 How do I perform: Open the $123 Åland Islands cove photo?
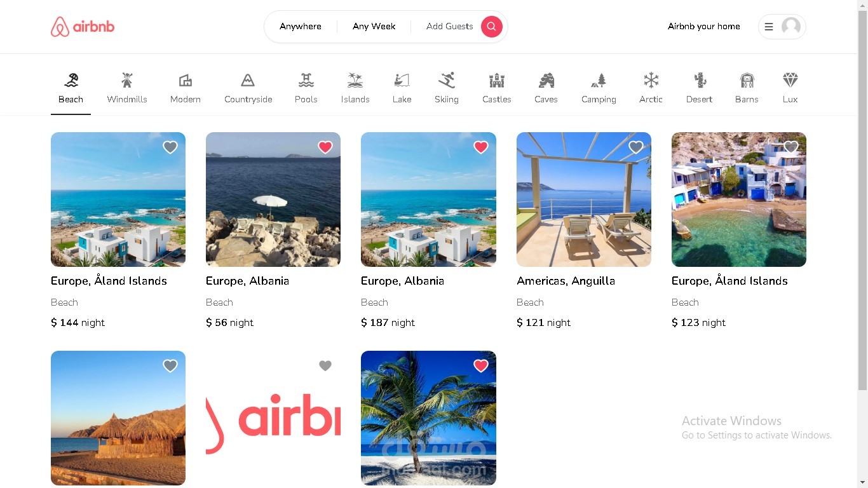739,200
